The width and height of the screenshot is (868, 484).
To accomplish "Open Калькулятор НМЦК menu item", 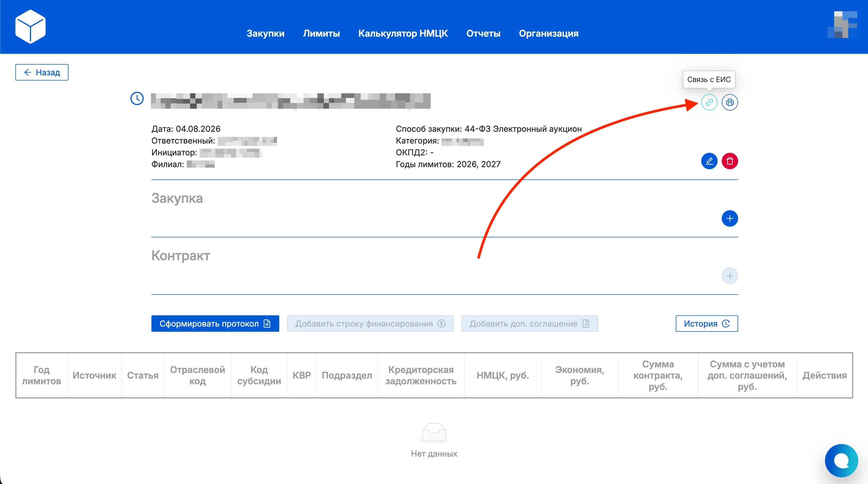I will click(403, 33).
